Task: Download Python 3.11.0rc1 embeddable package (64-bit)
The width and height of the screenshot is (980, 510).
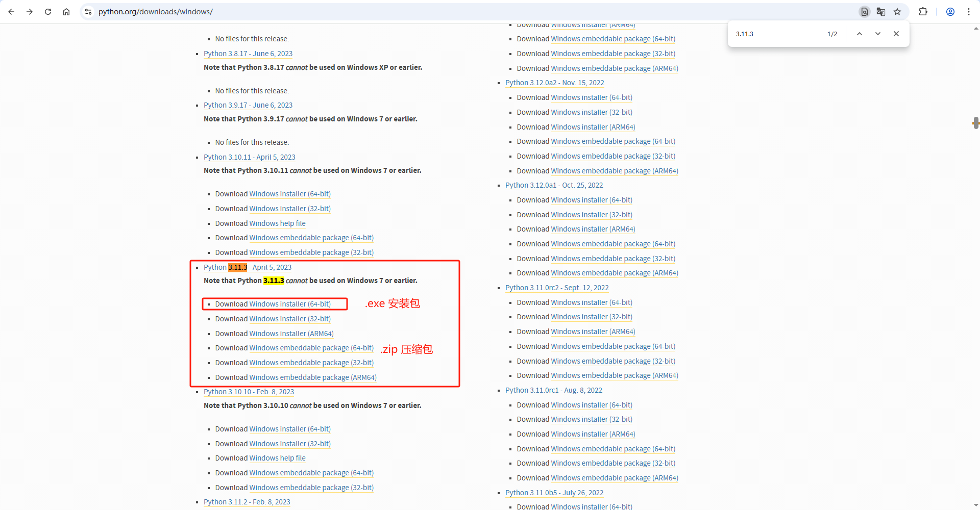Action: click(x=613, y=449)
